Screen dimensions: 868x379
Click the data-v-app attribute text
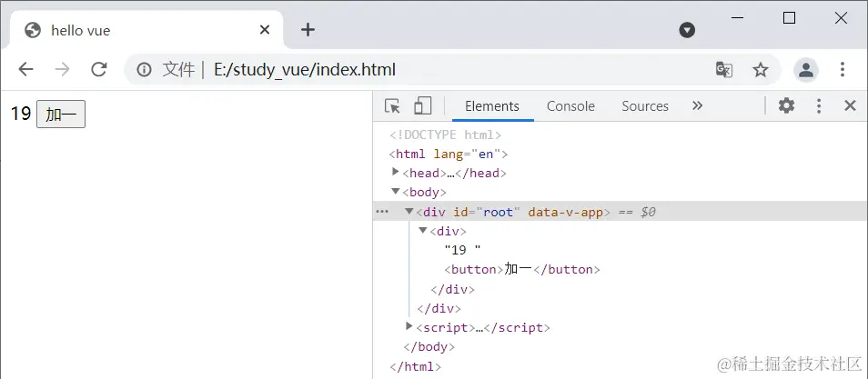565,212
